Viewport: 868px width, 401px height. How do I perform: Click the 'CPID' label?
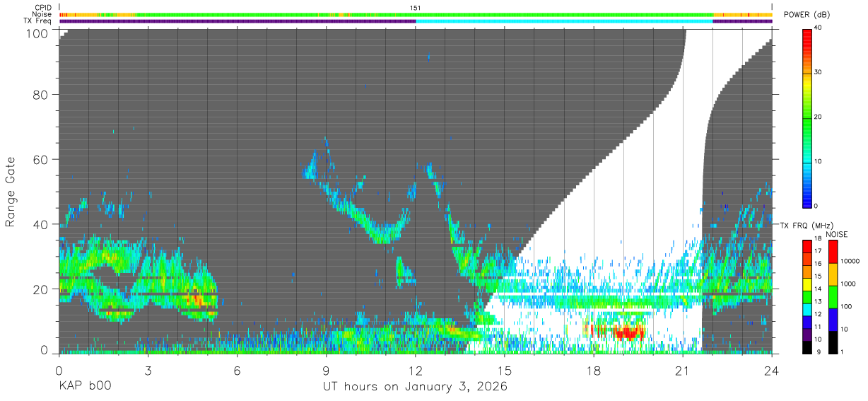point(42,8)
